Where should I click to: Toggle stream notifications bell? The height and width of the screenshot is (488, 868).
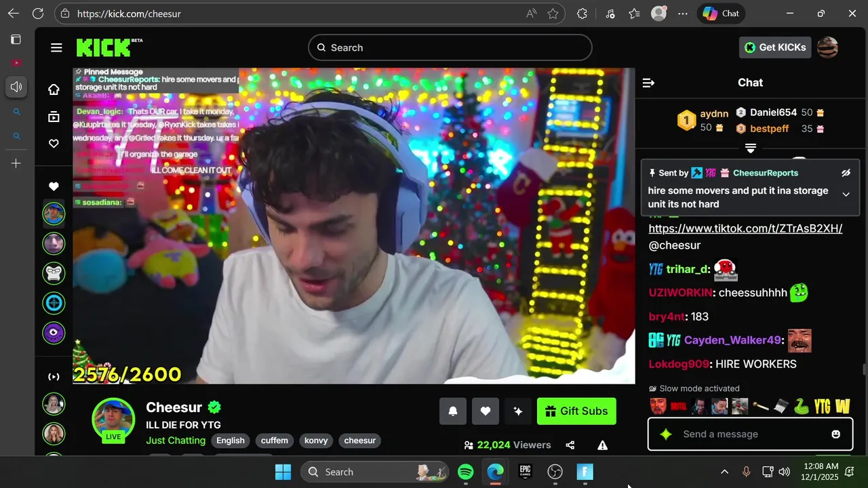(453, 411)
